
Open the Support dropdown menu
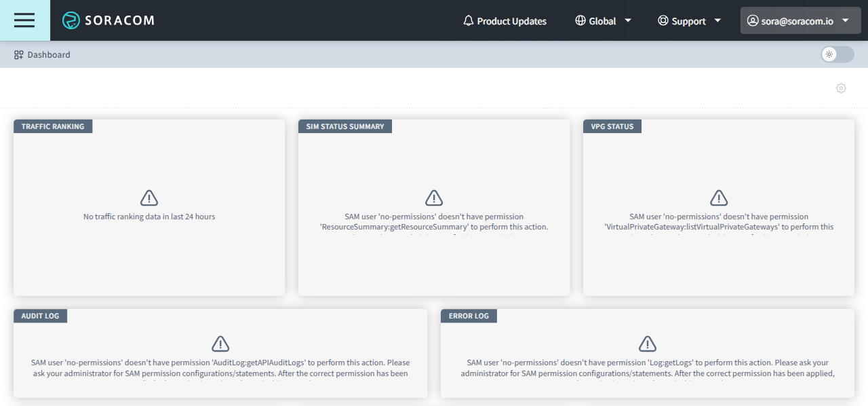pyautogui.click(x=719, y=21)
